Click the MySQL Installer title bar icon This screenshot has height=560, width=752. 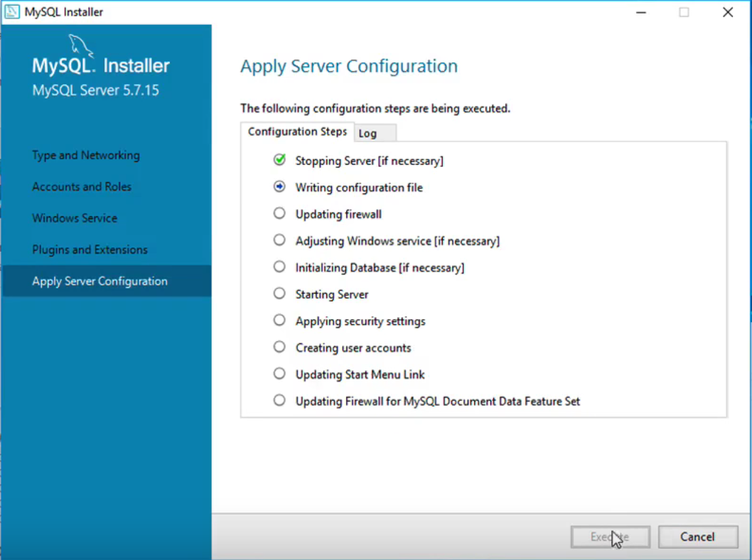pos(12,11)
